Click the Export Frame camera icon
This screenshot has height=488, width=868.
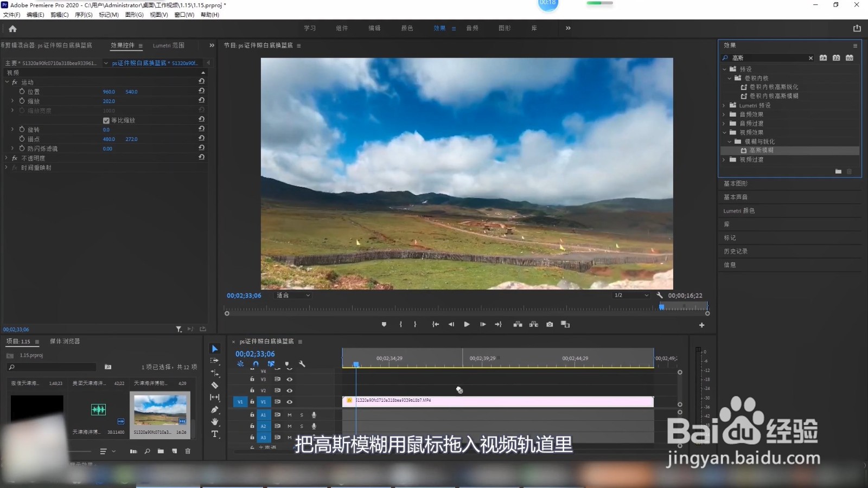click(x=550, y=324)
